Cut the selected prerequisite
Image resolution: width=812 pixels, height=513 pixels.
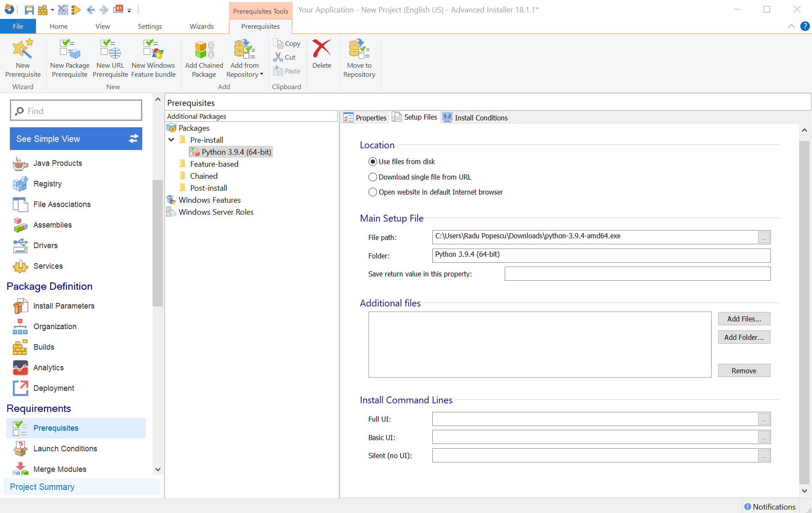[285, 57]
